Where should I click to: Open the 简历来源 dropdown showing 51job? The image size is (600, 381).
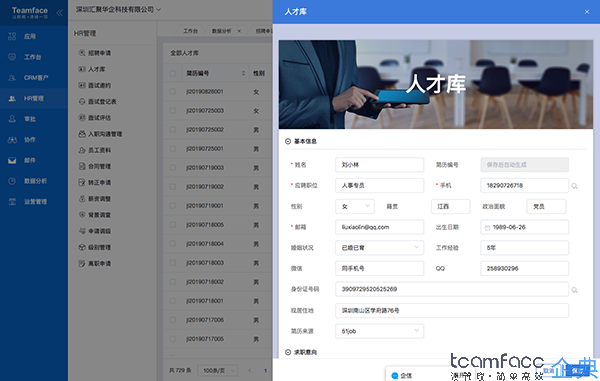(x=380, y=331)
